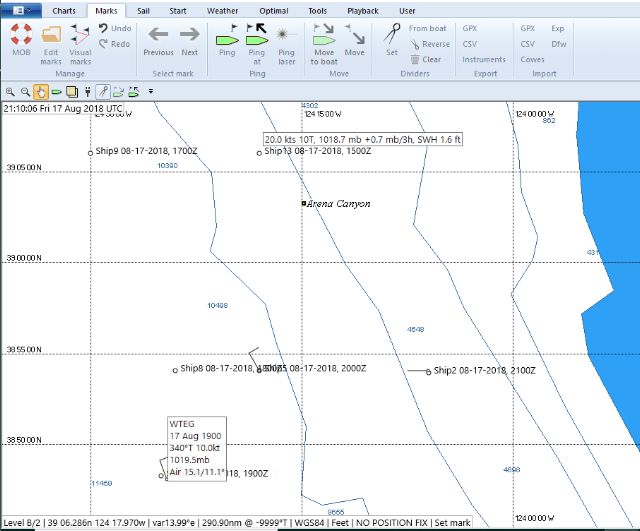This screenshot has width=640, height=531.
Task: Import Cowes marks
Action: point(532,59)
